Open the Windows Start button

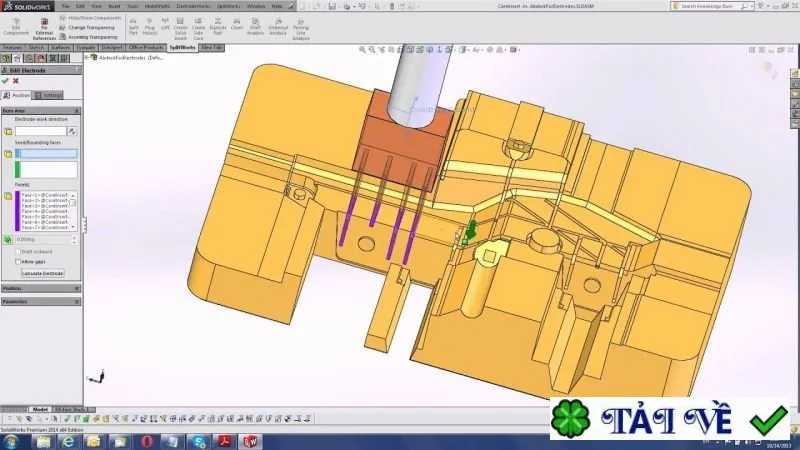pos(11,442)
